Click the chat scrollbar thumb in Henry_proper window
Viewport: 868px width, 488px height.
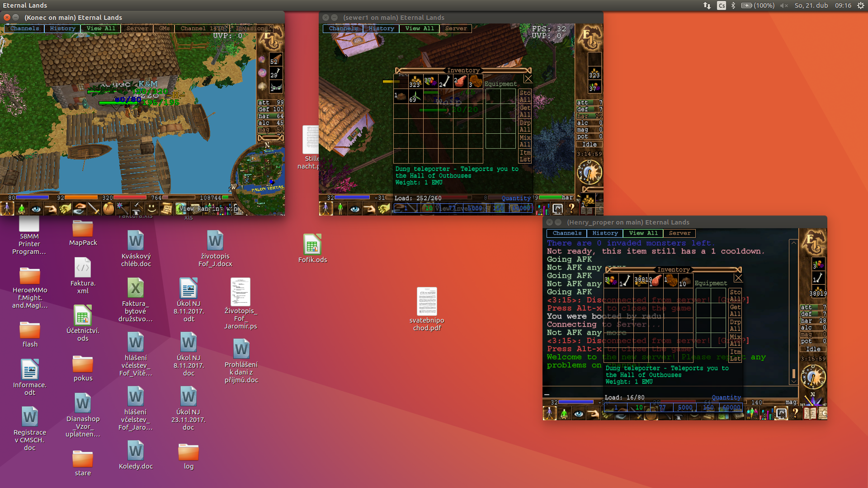[793, 374]
